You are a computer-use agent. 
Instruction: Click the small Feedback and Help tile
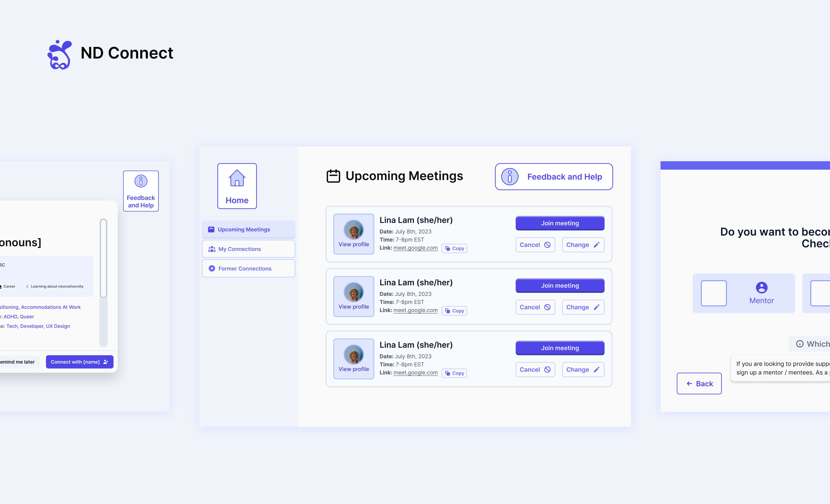coord(141,191)
